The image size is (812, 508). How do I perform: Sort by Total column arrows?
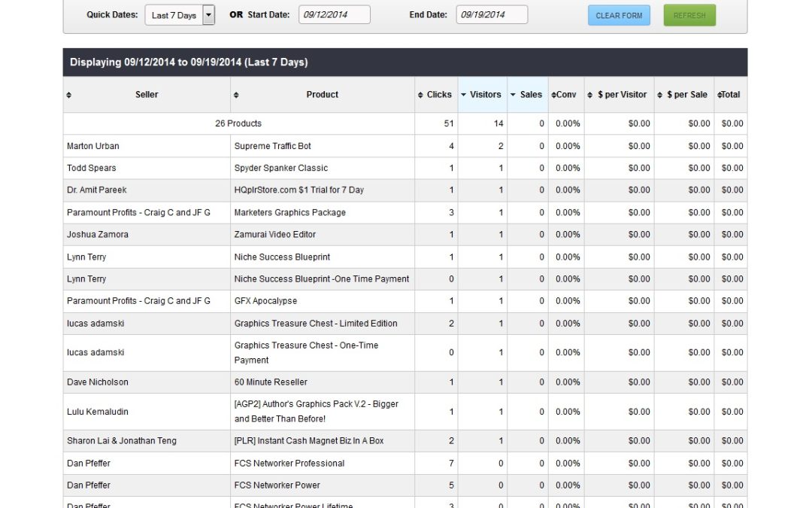(720, 95)
